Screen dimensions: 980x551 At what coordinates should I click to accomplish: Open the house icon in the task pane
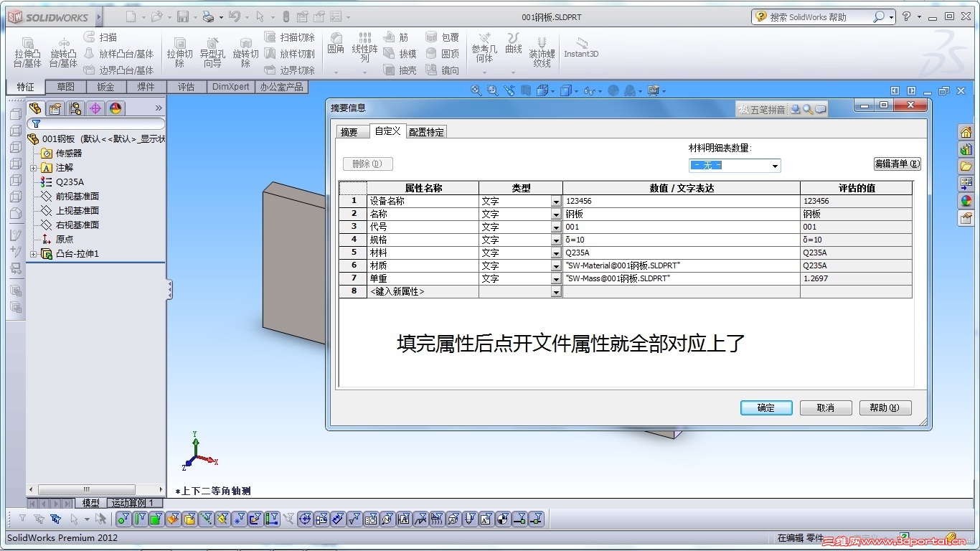coord(966,132)
